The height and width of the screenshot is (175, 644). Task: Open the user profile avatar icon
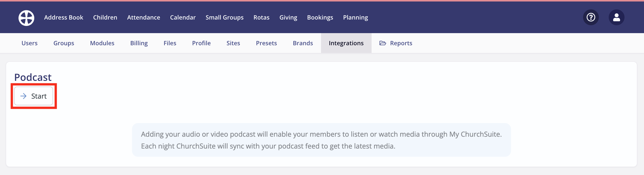pyautogui.click(x=616, y=18)
